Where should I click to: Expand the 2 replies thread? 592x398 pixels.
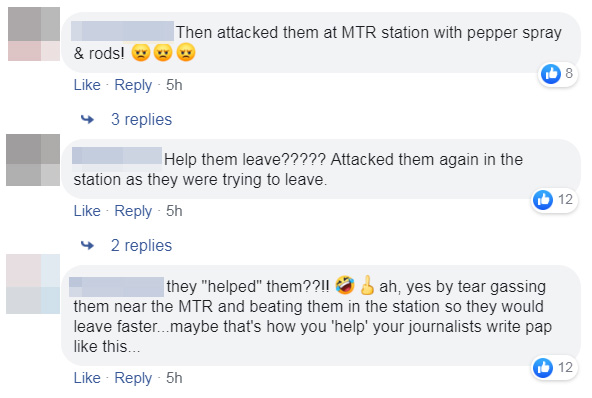(x=141, y=246)
